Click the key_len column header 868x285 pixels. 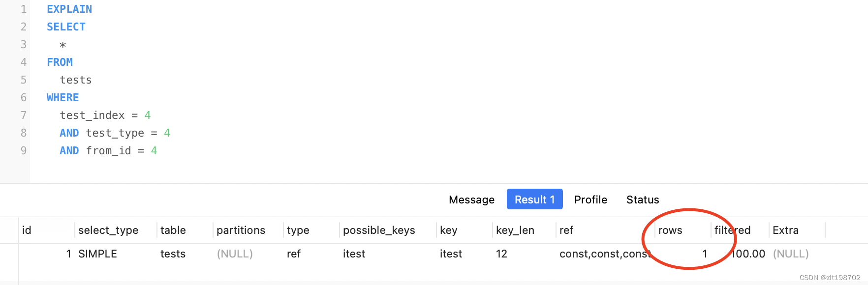point(515,230)
